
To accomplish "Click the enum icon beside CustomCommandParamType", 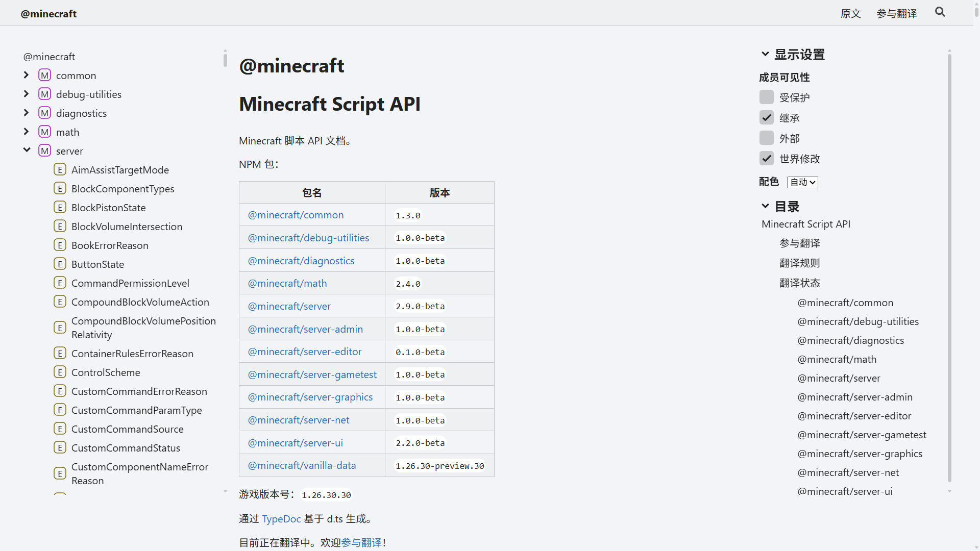I will (60, 410).
